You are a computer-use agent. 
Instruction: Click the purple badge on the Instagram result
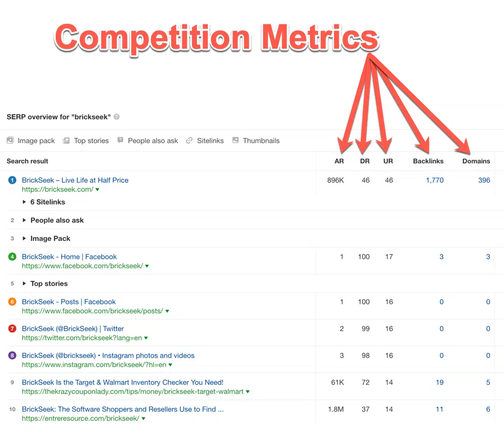12,355
